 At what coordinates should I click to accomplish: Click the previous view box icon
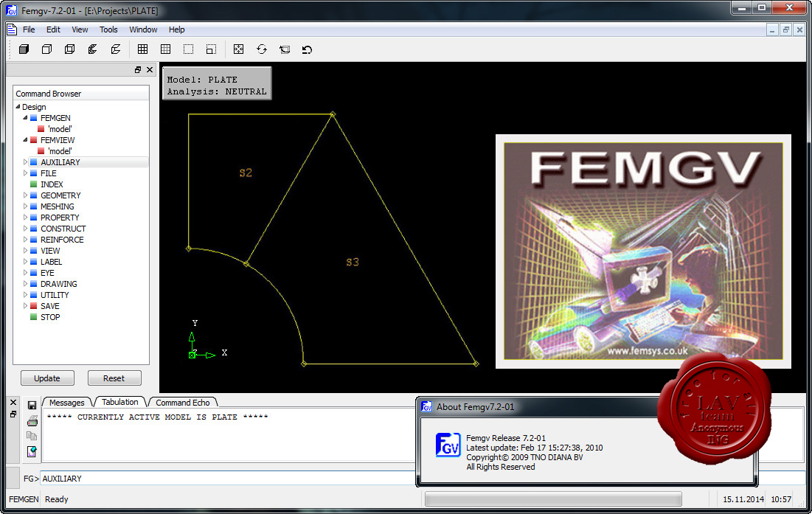click(x=284, y=49)
